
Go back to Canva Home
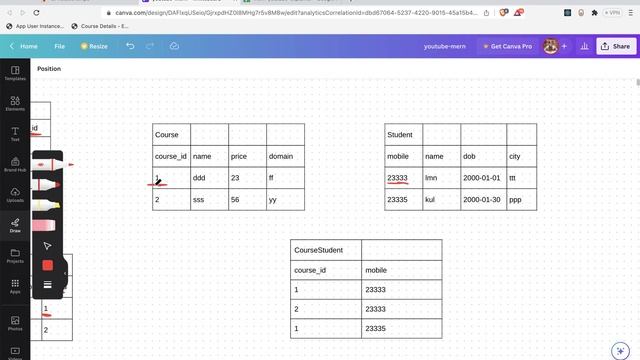[x=24, y=46]
